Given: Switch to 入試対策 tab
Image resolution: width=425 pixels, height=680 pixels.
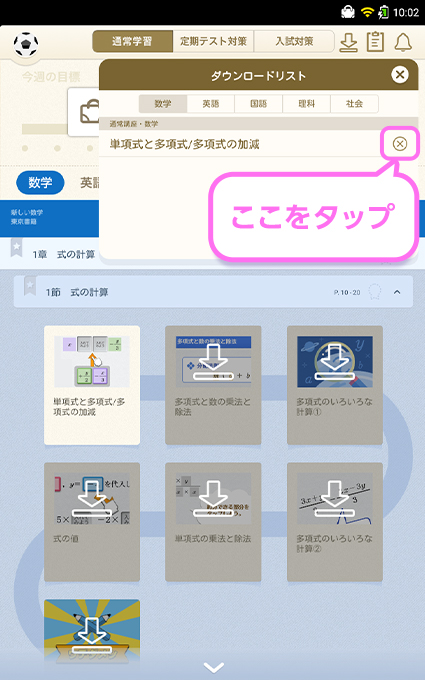Looking at the screenshot, I should pyautogui.click(x=294, y=41).
